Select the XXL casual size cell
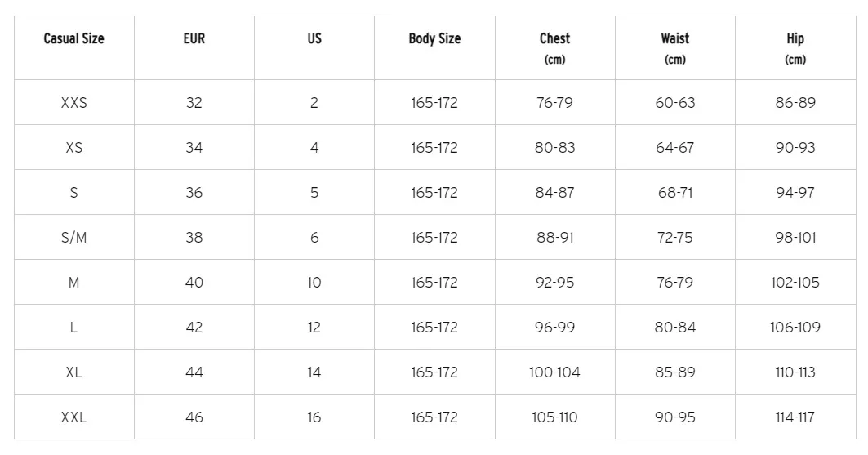The width and height of the screenshot is (868, 455). pyautogui.click(x=73, y=417)
